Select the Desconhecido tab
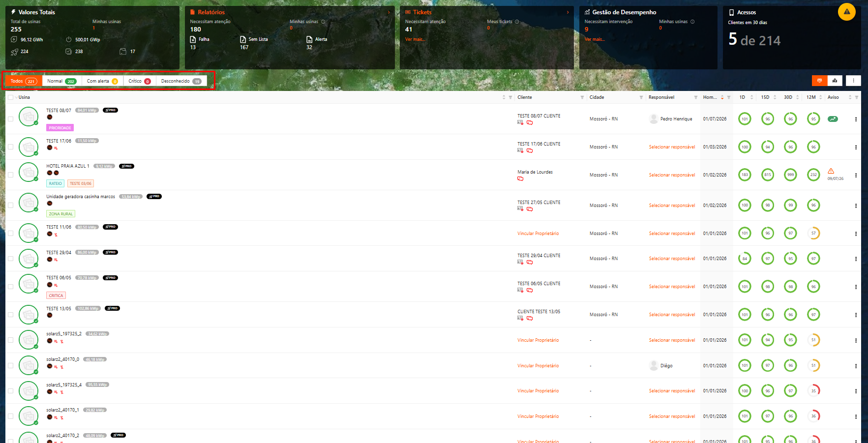The image size is (868, 443). [x=181, y=81]
